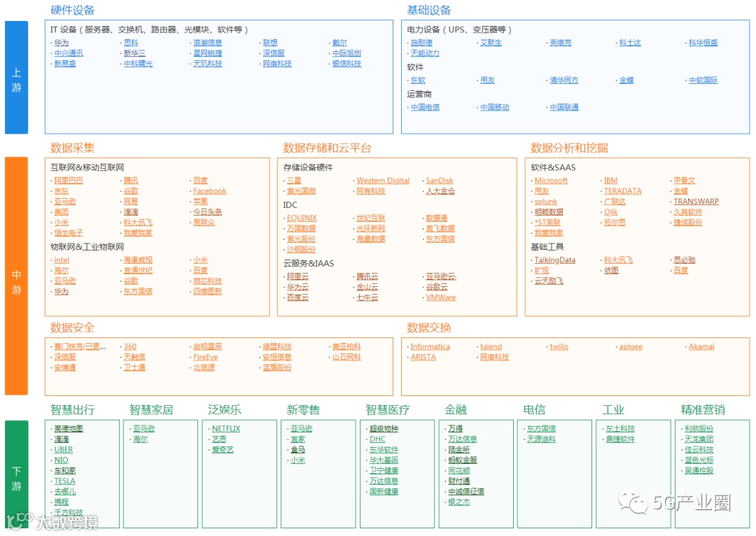Open the 科华恒盛 link
756x536 pixels.
click(x=703, y=43)
